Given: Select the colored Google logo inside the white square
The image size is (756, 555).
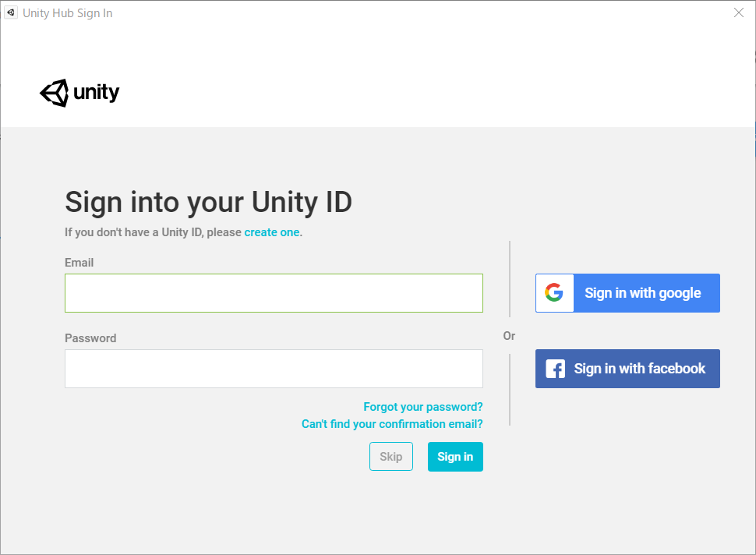Looking at the screenshot, I should pyautogui.click(x=554, y=292).
